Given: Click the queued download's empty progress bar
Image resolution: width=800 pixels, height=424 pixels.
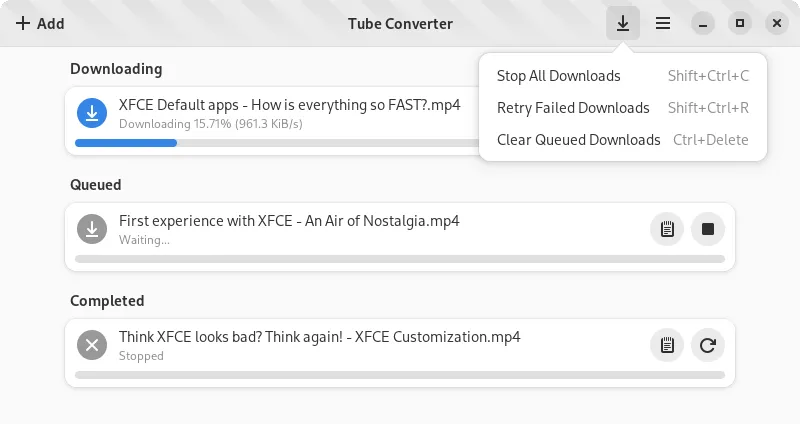Looking at the screenshot, I should click(400, 259).
